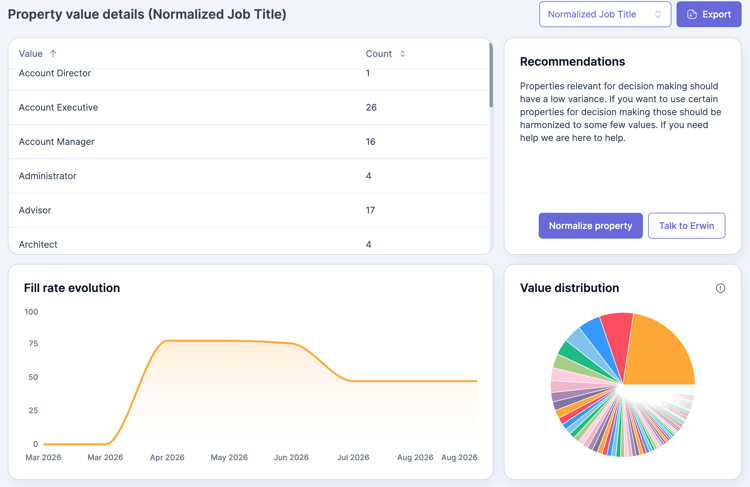The height and width of the screenshot is (487, 750).
Task: Click the Normalize property button
Action: (590, 226)
